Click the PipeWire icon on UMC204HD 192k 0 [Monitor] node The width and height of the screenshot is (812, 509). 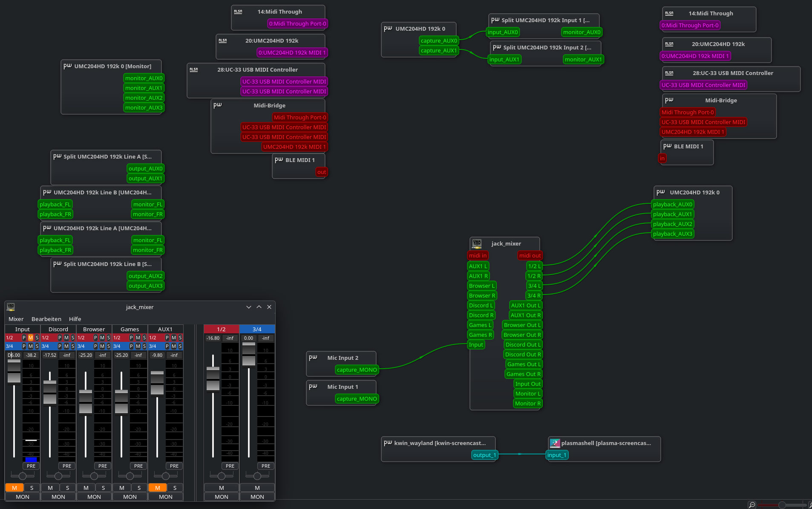[x=67, y=66]
